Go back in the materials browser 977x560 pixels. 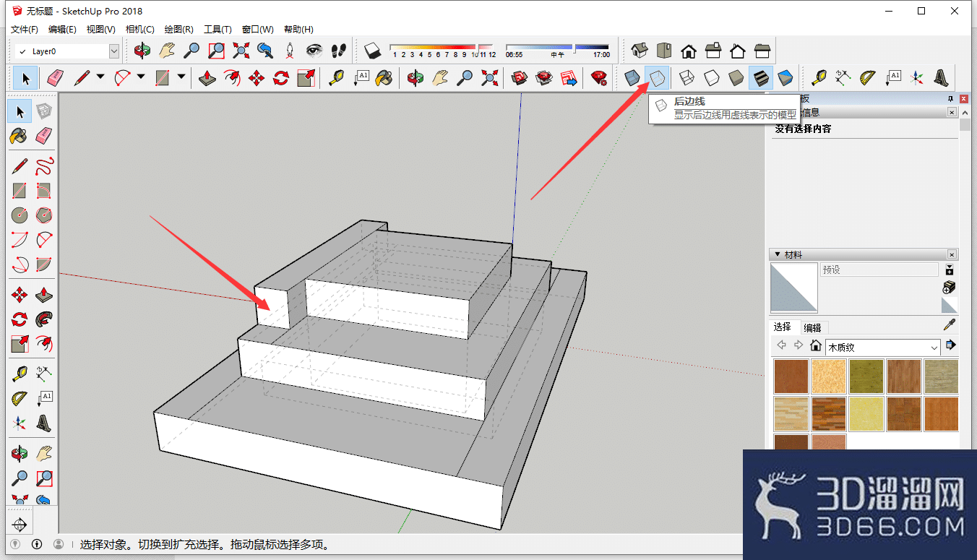point(781,345)
